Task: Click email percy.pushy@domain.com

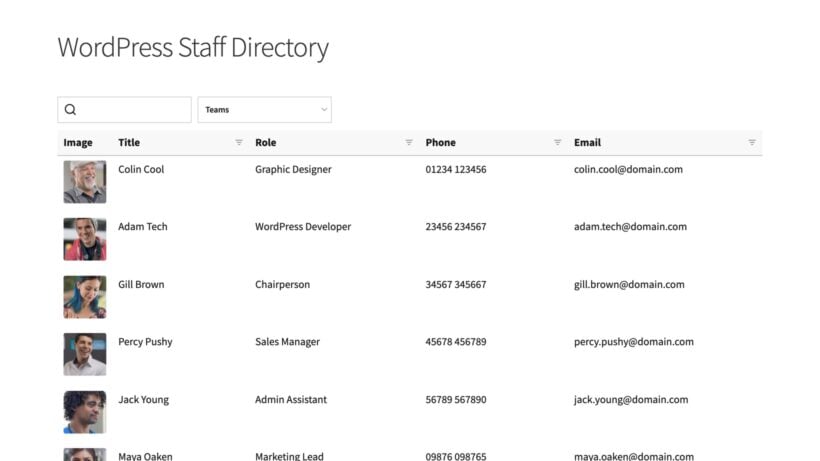Action: click(634, 342)
